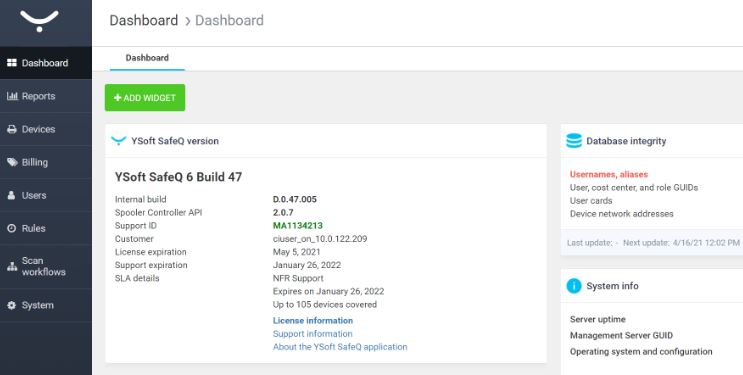The height and width of the screenshot is (375, 743).
Task: Open the Dashboard sidebar menu item
Action: pyautogui.click(x=46, y=63)
